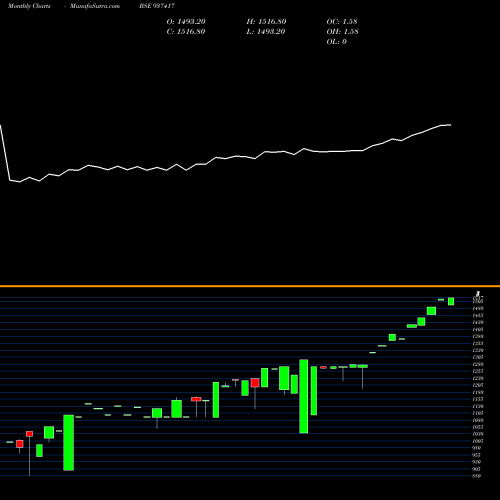Select the open value 'O: 1493.20'

pos(186,22)
